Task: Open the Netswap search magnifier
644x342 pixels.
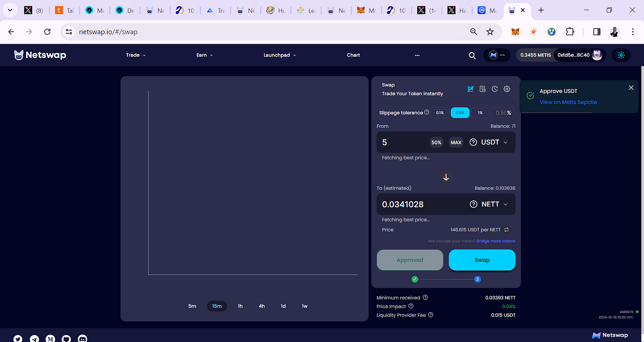Action: coord(472,55)
